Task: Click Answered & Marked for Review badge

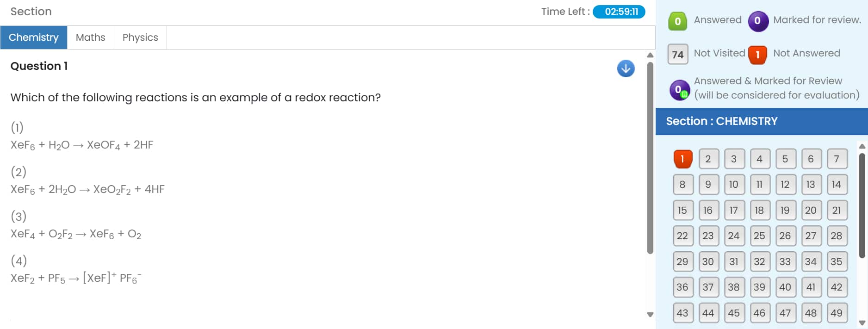Action: pyautogui.click(x=679, y=90)
